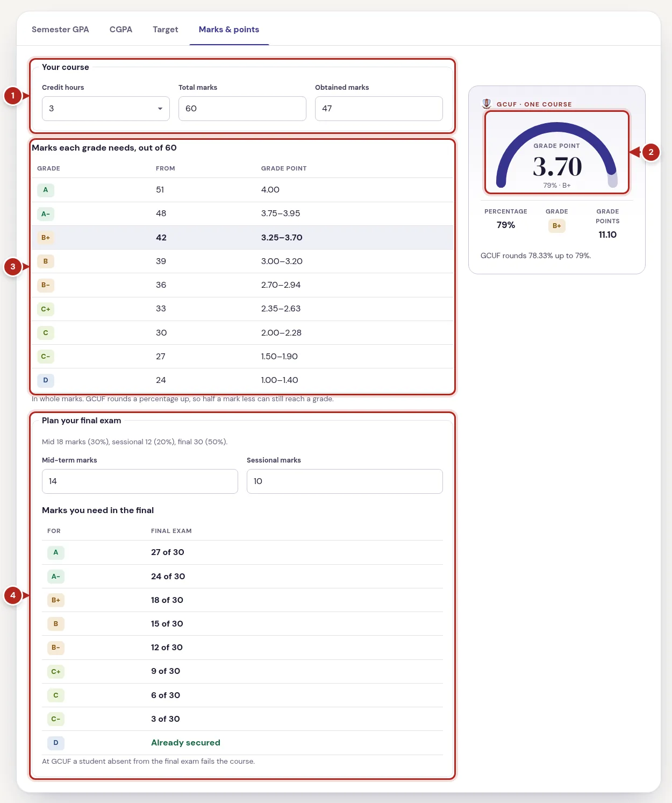Switch to the Semester GPA tab
The width and height of the screenshot is (672, 803).
coord(60,30)
